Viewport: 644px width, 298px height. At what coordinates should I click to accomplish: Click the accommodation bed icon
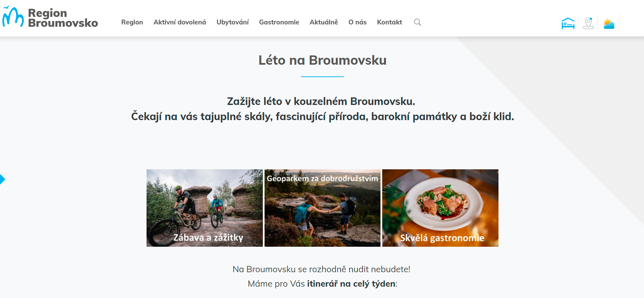coord(568,23)
